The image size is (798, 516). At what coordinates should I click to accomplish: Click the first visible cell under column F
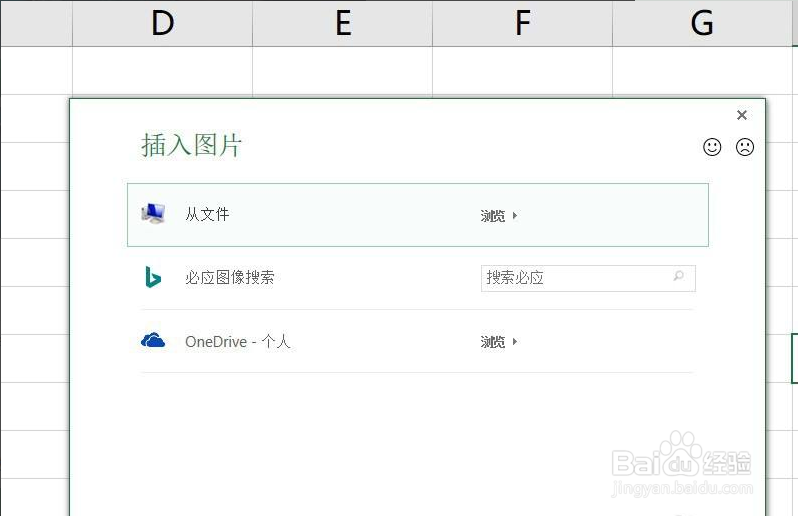click(522, 70)
